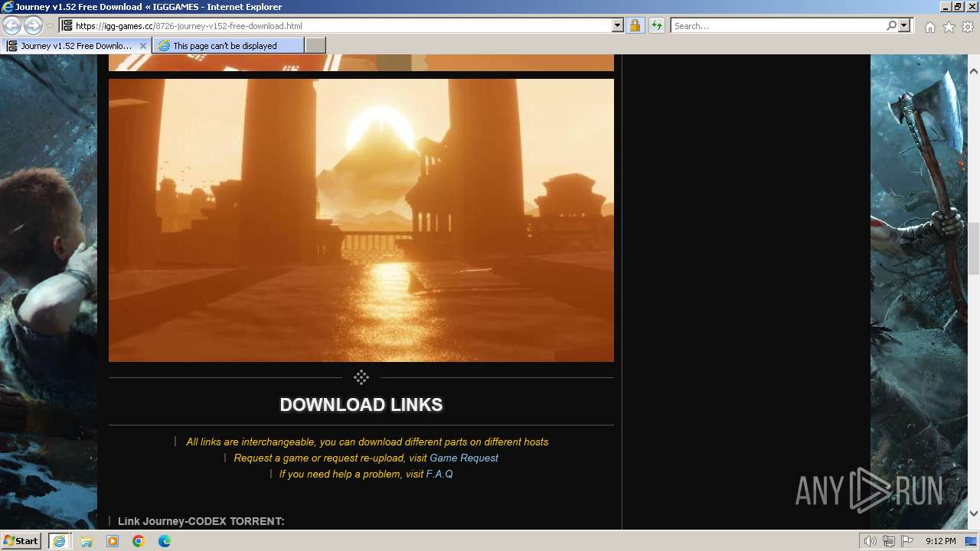
Task: Open the Game Request link
Action: point(464,458)
